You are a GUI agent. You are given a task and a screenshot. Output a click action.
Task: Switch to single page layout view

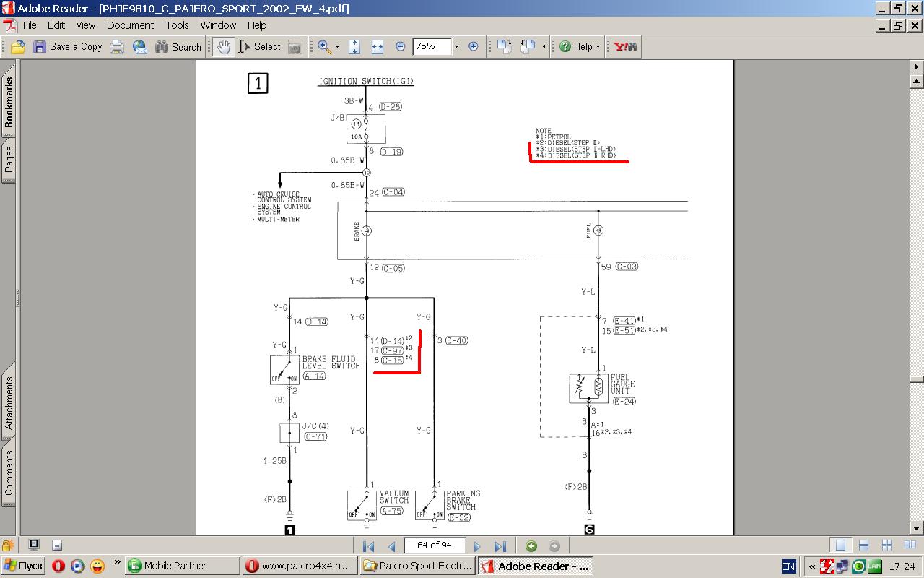[840, 545]
